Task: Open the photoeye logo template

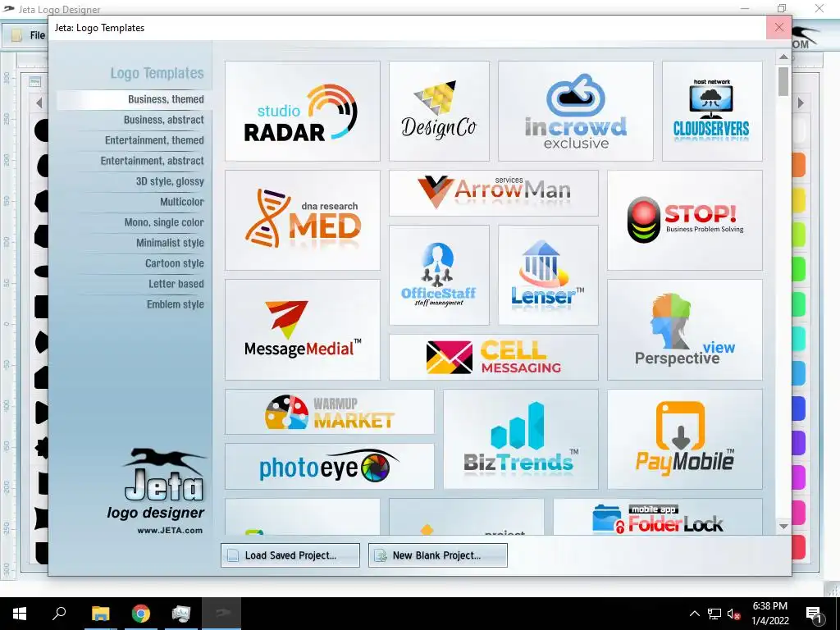Action: [330, 467]
